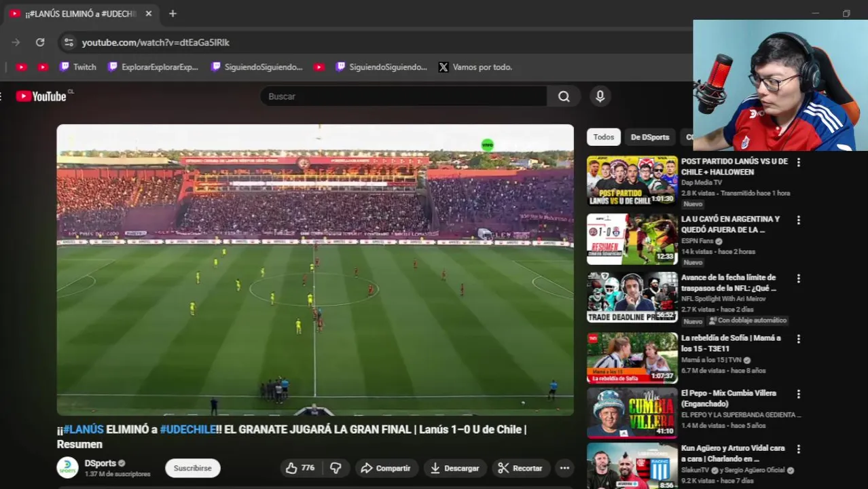This screenshot has height=489, width=868.
Task: Open options menu for El Pepo video
Action: [x=799, y=394]
